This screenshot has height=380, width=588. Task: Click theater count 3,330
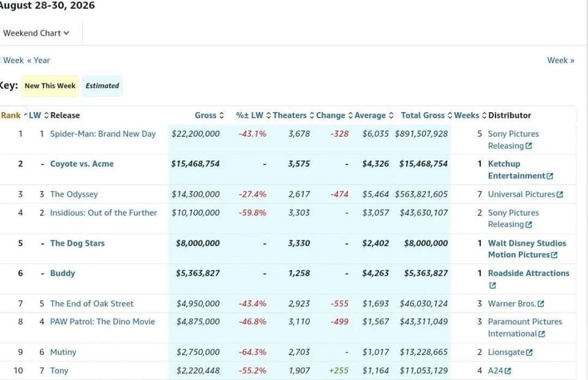[x=299, y=243]
